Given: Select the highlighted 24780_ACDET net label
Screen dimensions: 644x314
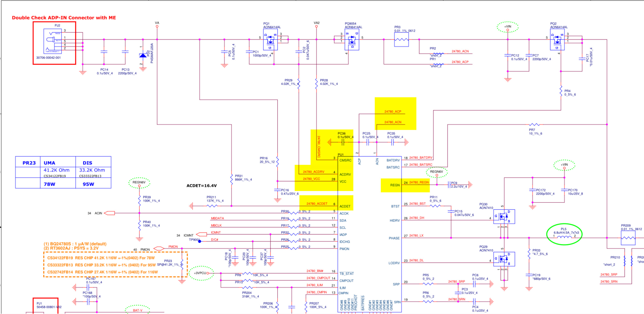Looking at the screenshot, I should point(317,204).
